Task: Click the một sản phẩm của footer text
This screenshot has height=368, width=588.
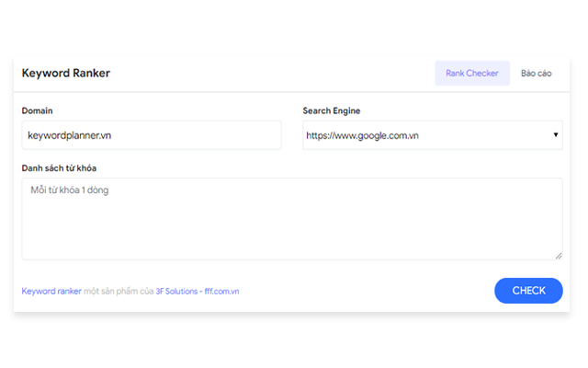Action: [x=119, y=292]
